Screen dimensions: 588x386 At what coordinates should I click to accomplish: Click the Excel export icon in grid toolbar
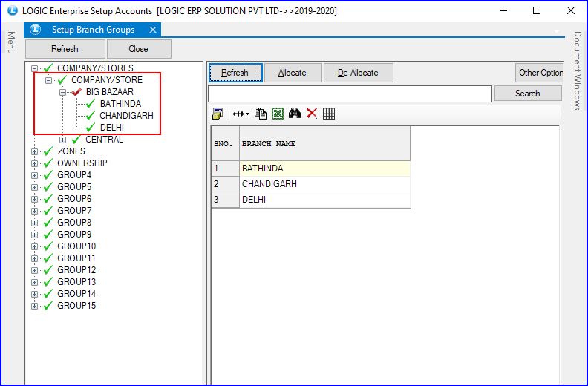[277, 114]
